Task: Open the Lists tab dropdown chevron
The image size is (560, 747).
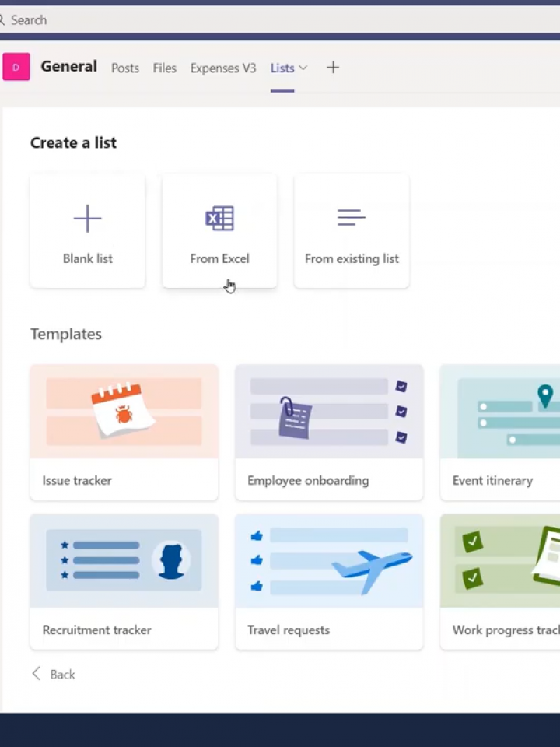Action: click(303, 68)
